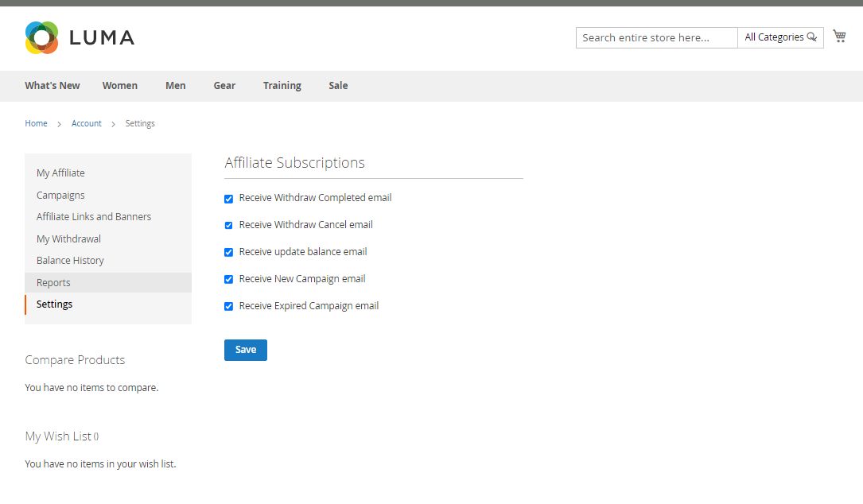Disable Receive update balance email
Image resolution: width=863 pixels, height=504 pixels.
tap(229, 253)
